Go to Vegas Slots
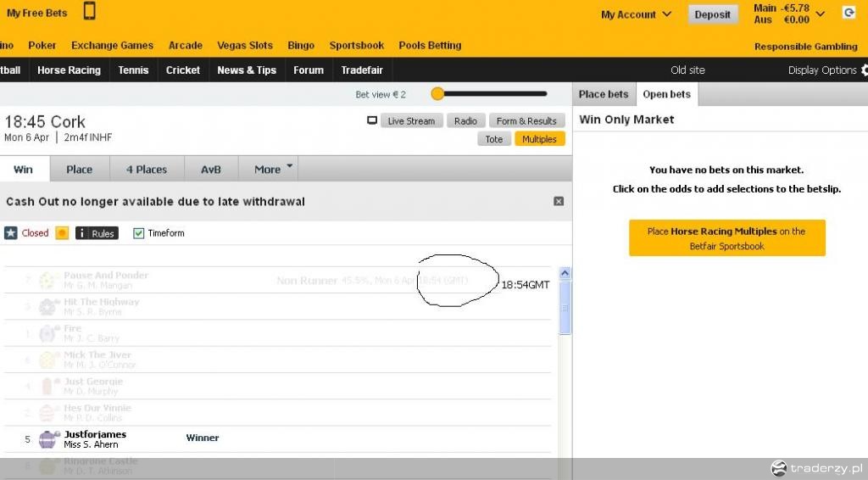 coord(245,46)
